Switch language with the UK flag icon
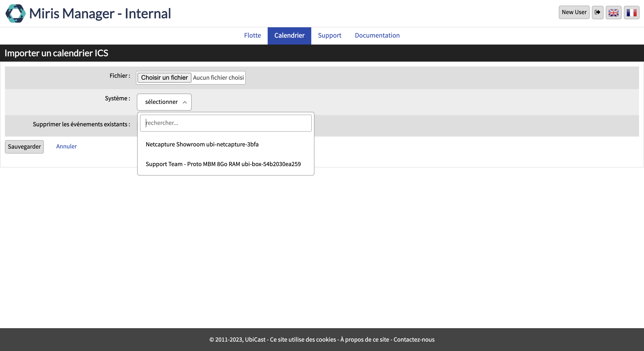 click(614, 12)
